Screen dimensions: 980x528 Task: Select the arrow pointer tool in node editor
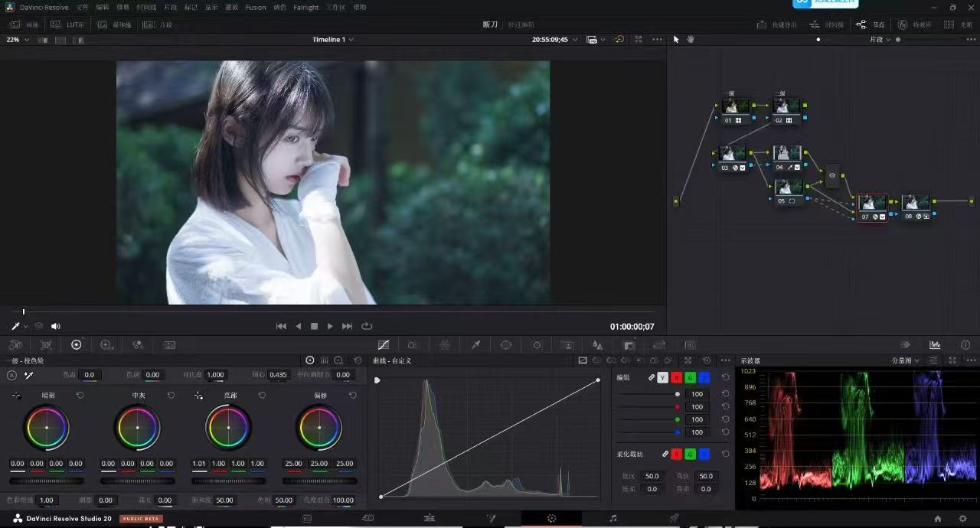click(676, 39)
